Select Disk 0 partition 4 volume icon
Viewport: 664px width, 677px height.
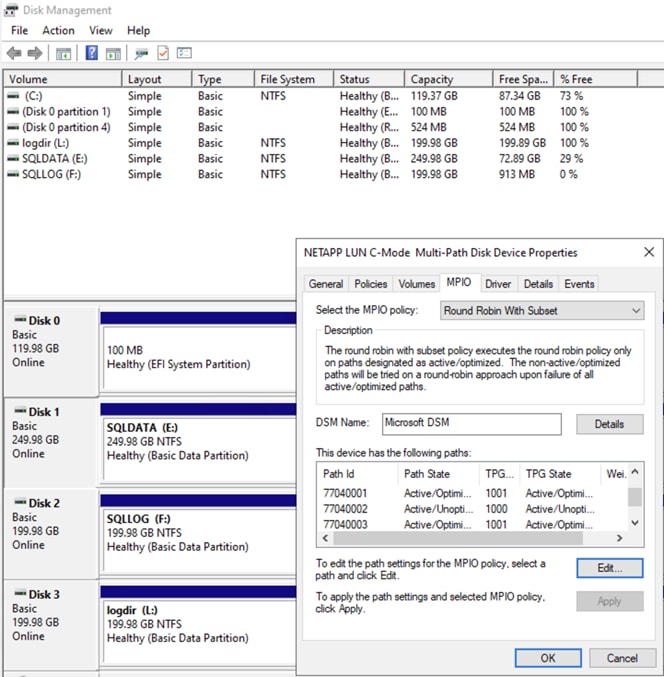tap(13, 127)
